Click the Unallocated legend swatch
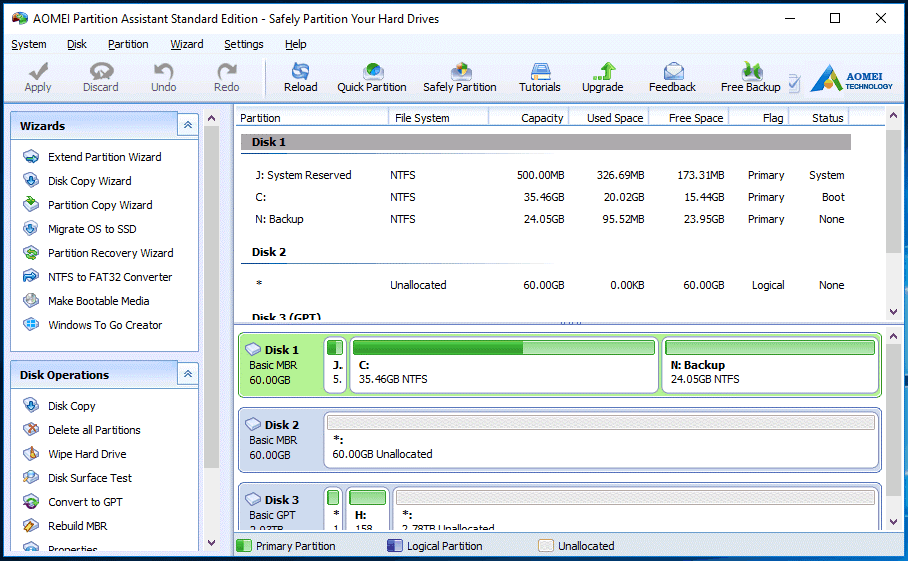 545,545
